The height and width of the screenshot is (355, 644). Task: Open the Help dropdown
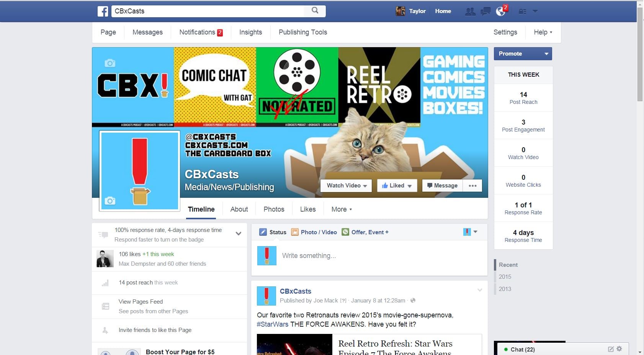tap(543, 32)
